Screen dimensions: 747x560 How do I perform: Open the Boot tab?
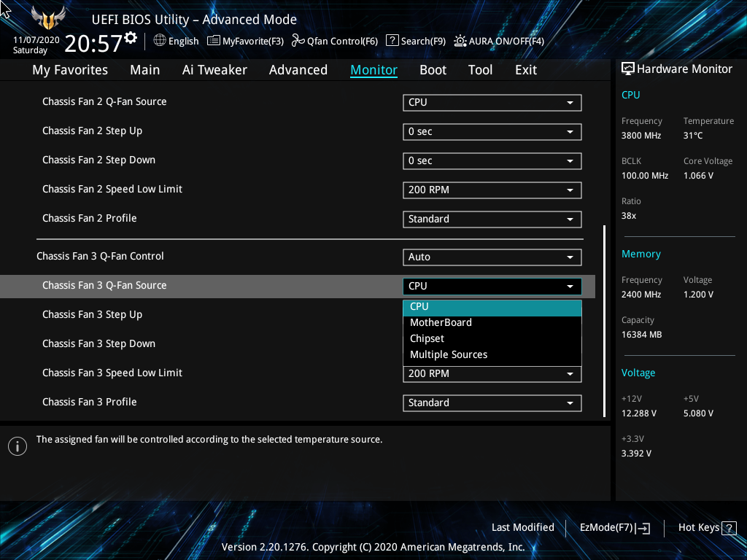(x=433, y=70)
